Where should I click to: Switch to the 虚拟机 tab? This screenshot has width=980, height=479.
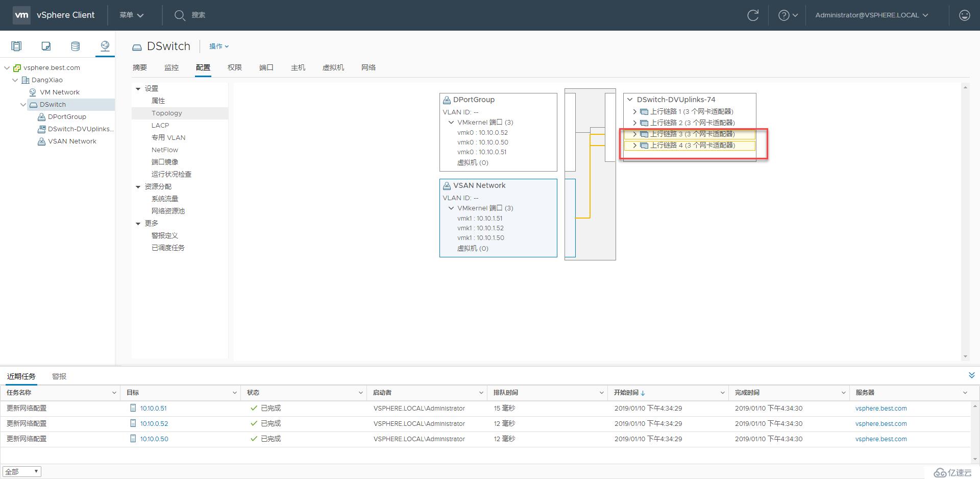click(333, 67)
